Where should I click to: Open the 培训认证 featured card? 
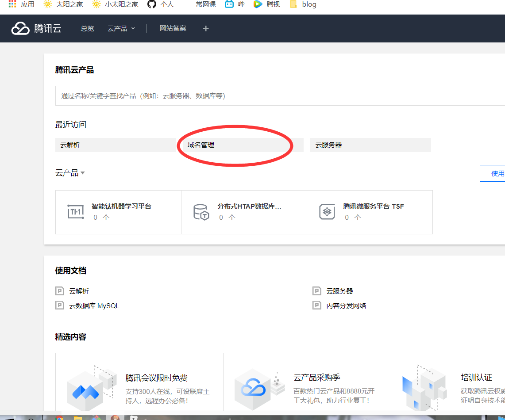[x=448, y=382]
